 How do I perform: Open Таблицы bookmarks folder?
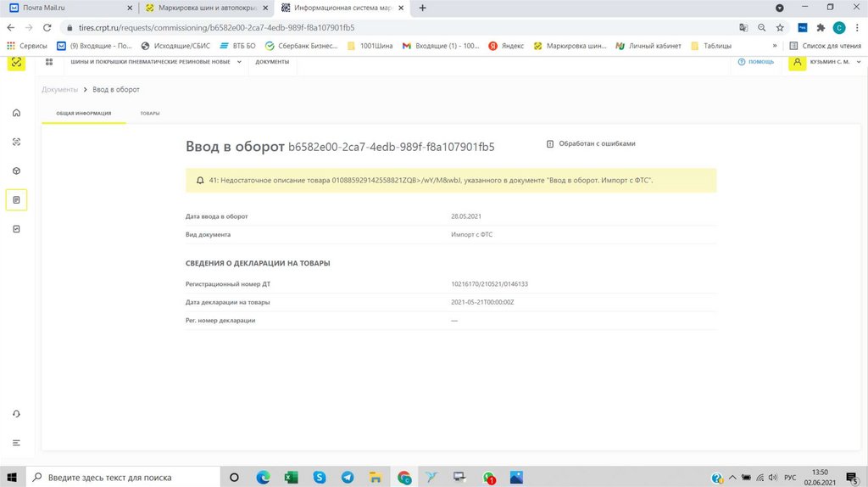click(711, 46)
